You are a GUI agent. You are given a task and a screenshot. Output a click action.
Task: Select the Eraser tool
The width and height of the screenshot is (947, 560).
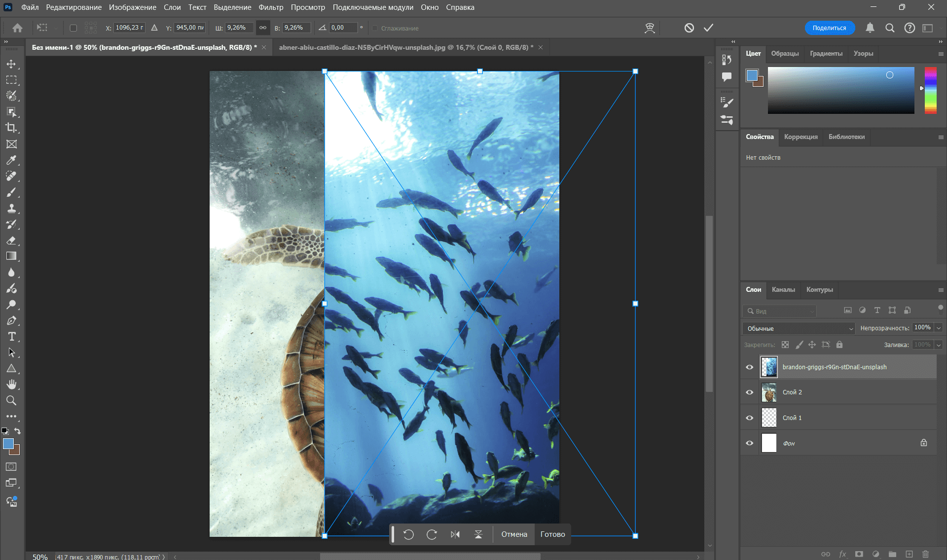[11, 240]
